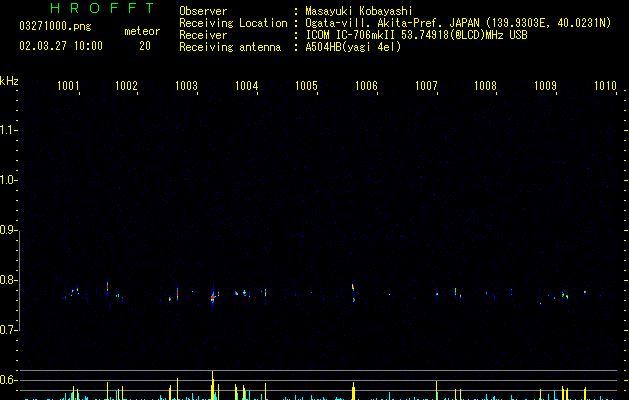Click the meteor echo just before 1002

click(108, 287)
